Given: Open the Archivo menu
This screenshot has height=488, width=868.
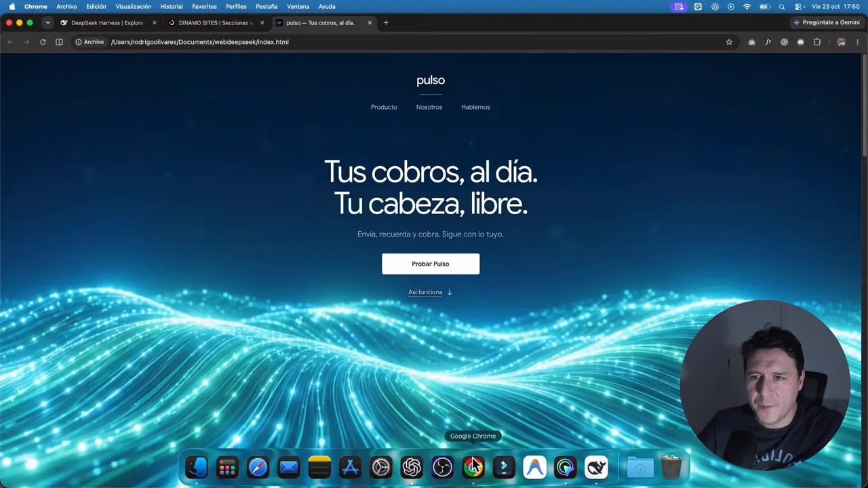Looking at the screenshot, I should coord(66,7).
